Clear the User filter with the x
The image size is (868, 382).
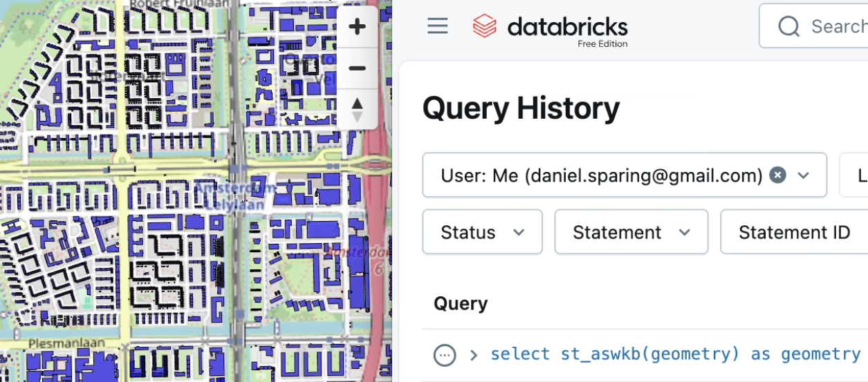pyautogui.click(x=778, y=175)
